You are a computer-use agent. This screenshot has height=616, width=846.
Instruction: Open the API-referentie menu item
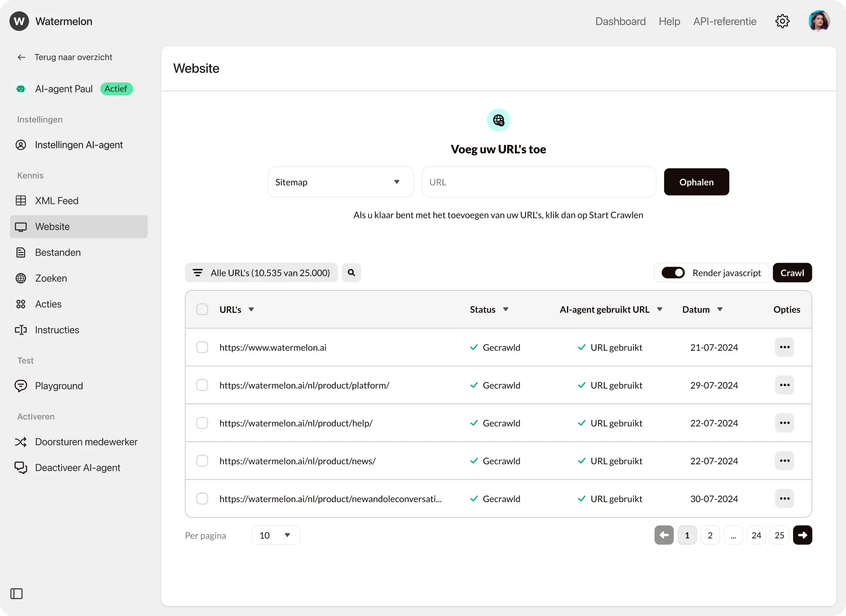[x=724, y=21]
